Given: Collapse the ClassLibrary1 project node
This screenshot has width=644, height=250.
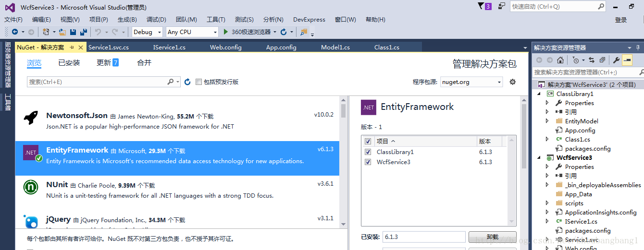Looking at the screenshot, I should (539, 94).
